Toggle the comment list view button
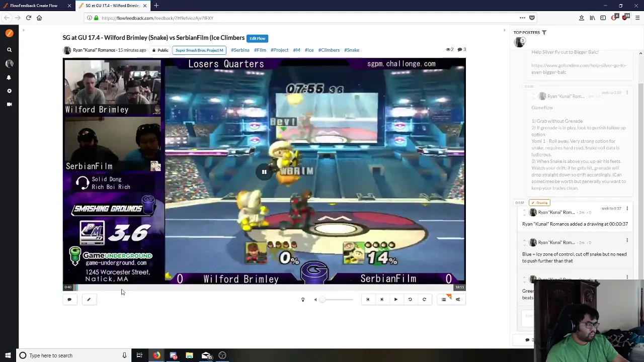This screenshot has height=362, width=644. 444,300
